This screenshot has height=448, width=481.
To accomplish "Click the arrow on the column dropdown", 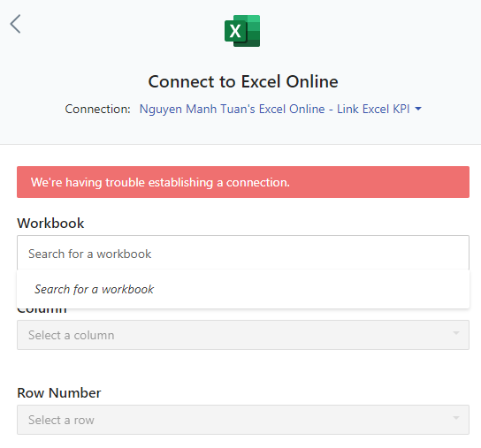I will pos(456,333).
